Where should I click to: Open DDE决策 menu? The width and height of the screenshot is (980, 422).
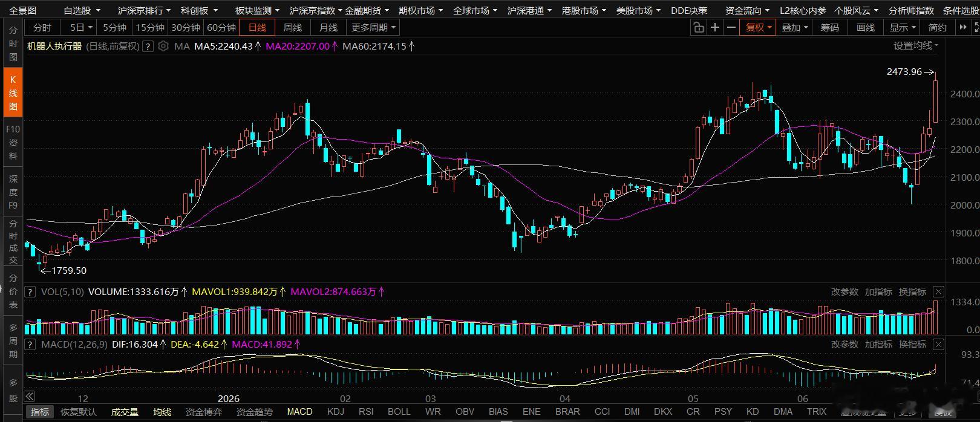[x=688, y=10]
